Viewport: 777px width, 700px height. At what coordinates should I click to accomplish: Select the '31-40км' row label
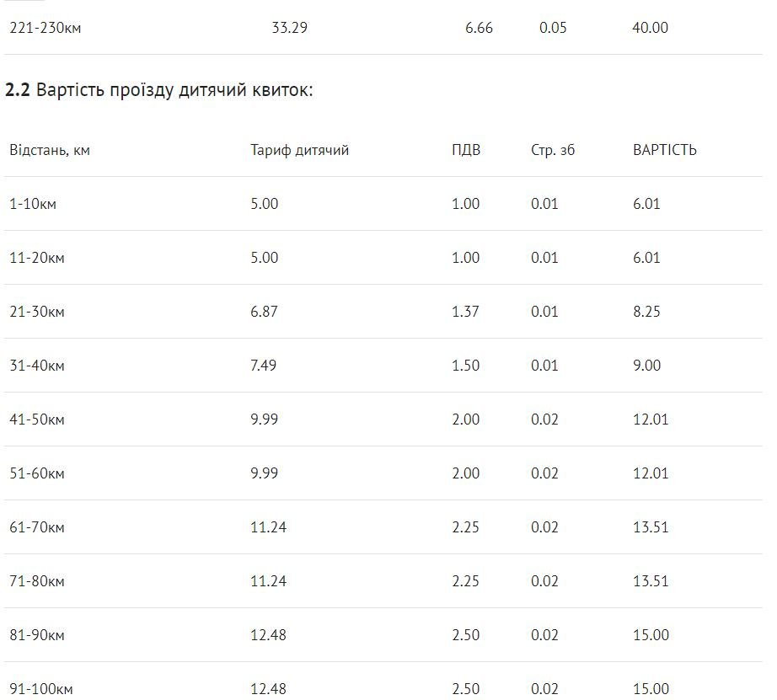[37, 366]
